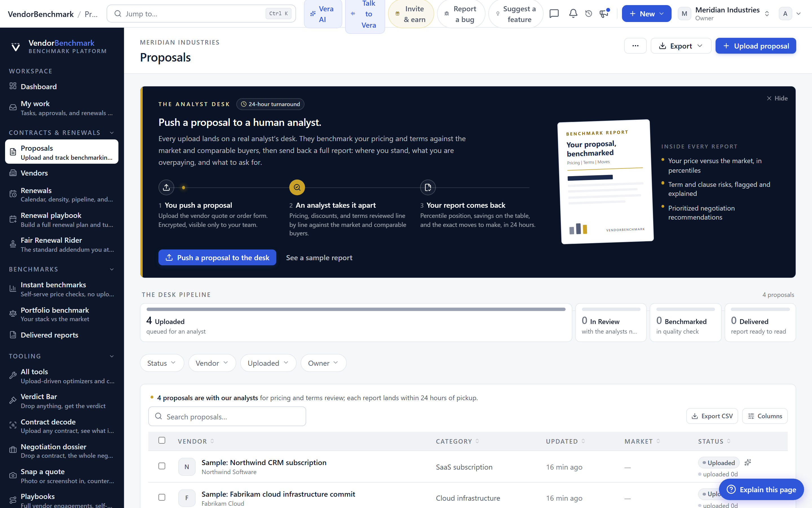Open the announcements megaphone icon
This screenshot has height=508, width=812.
[604, 14]
